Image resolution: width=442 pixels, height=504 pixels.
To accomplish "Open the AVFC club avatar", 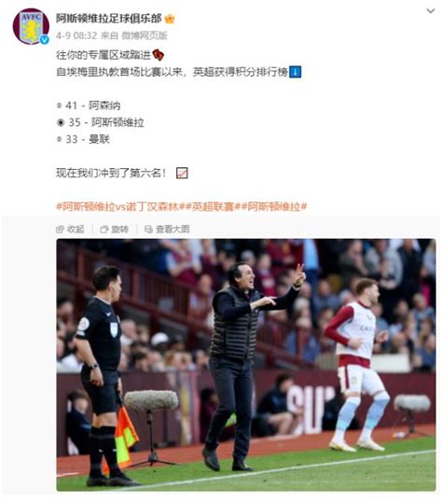I will point(31,26).
